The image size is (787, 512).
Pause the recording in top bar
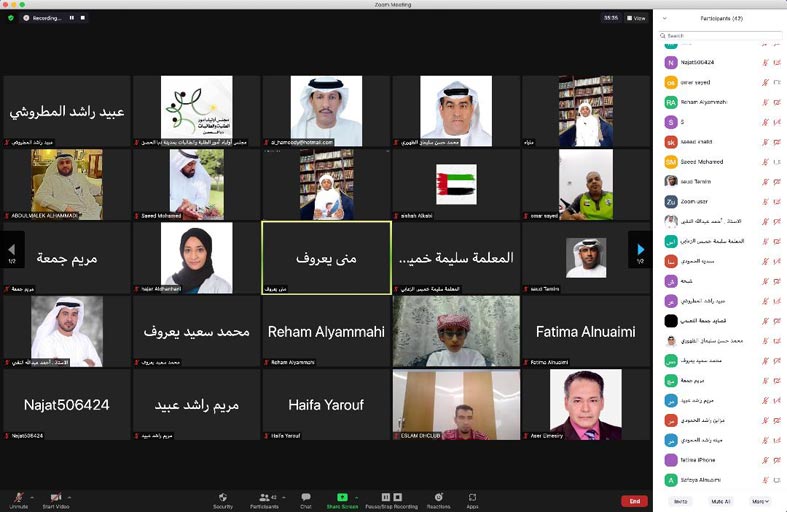(x=72, y=18)
